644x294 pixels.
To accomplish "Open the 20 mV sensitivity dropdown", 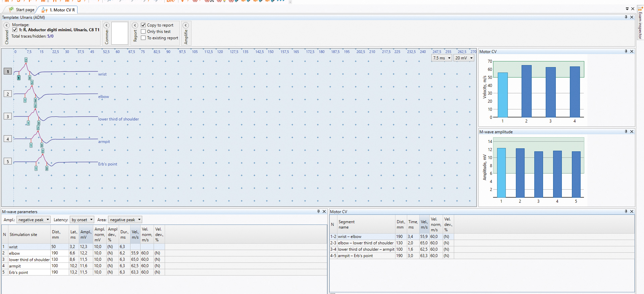I will click(x=464, y=58).
